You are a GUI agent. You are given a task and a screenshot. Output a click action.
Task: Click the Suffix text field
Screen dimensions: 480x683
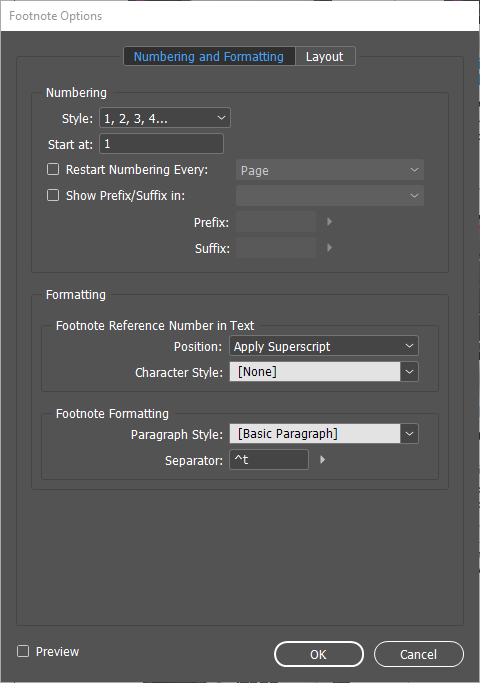tap(276, 247)
